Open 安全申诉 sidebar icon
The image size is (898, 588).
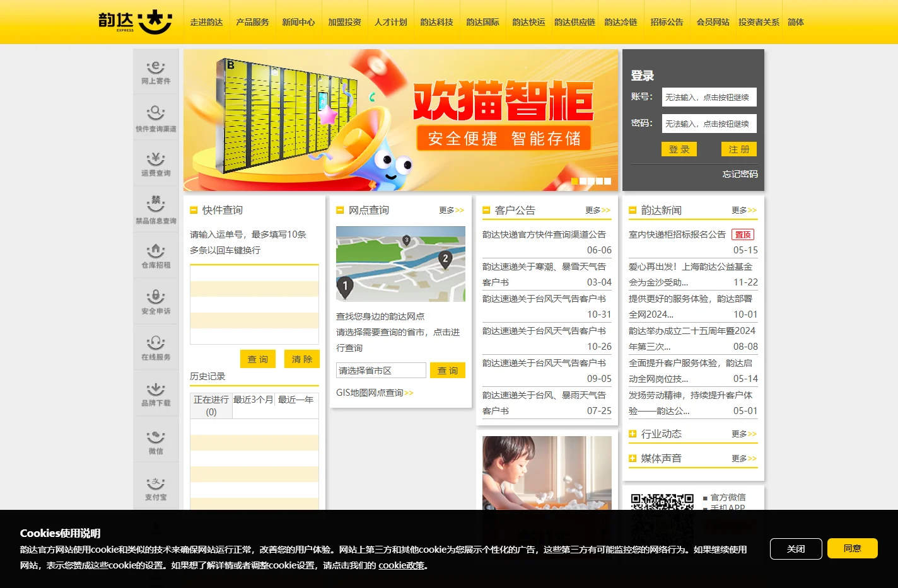156,301
